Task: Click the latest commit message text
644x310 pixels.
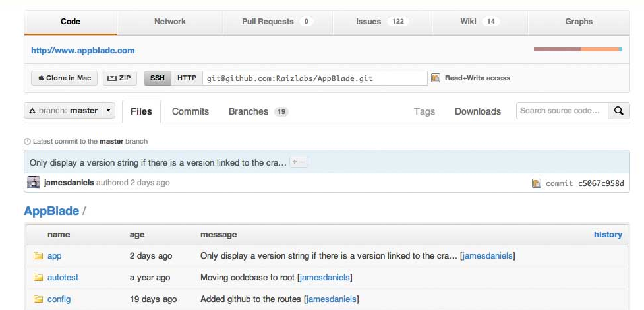Action: tap(158, 162)
